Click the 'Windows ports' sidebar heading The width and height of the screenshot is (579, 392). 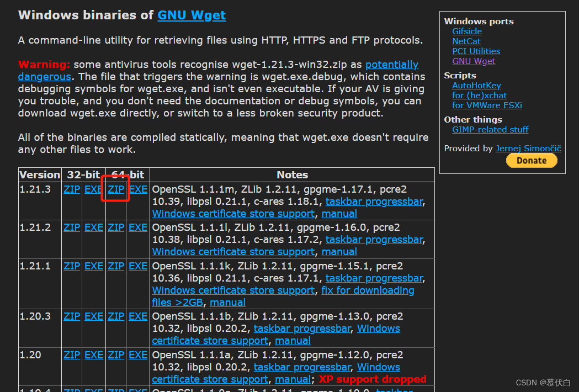coord(479,22)
